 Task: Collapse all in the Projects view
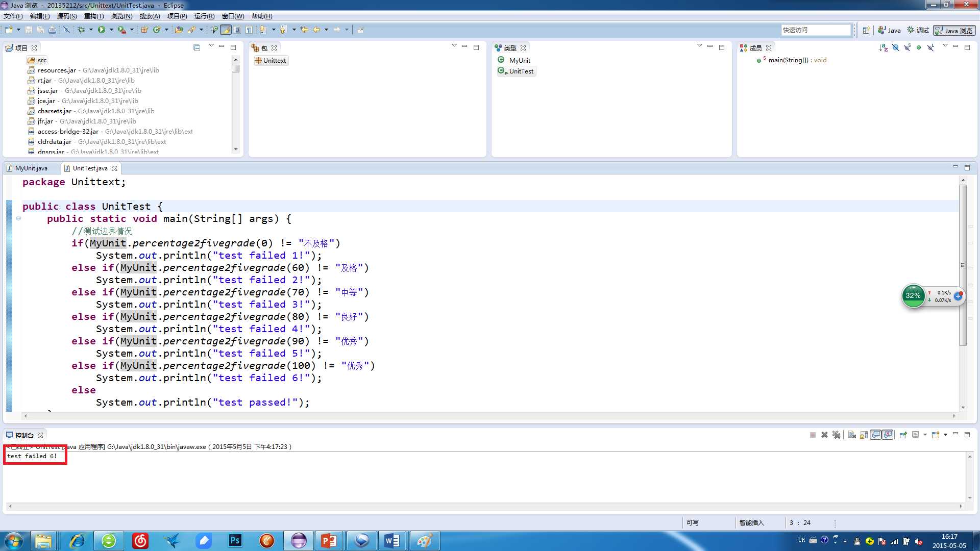coord(197,47)
